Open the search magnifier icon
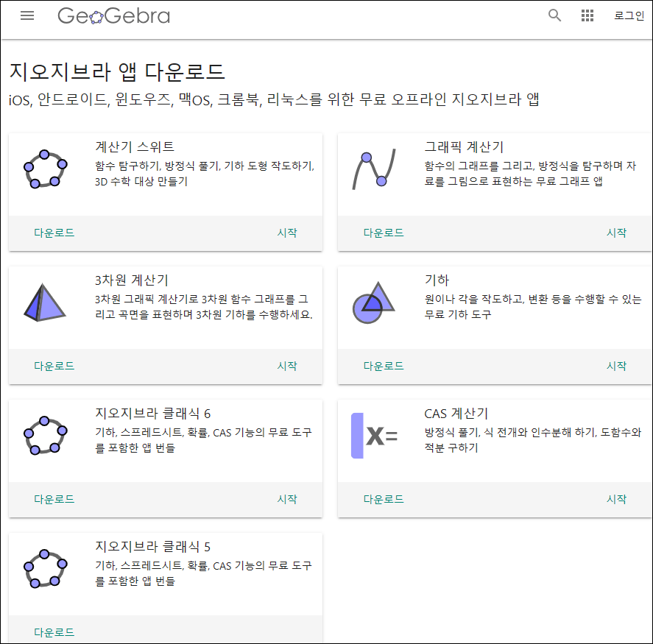The image size is (653, 644). [554, 15]
